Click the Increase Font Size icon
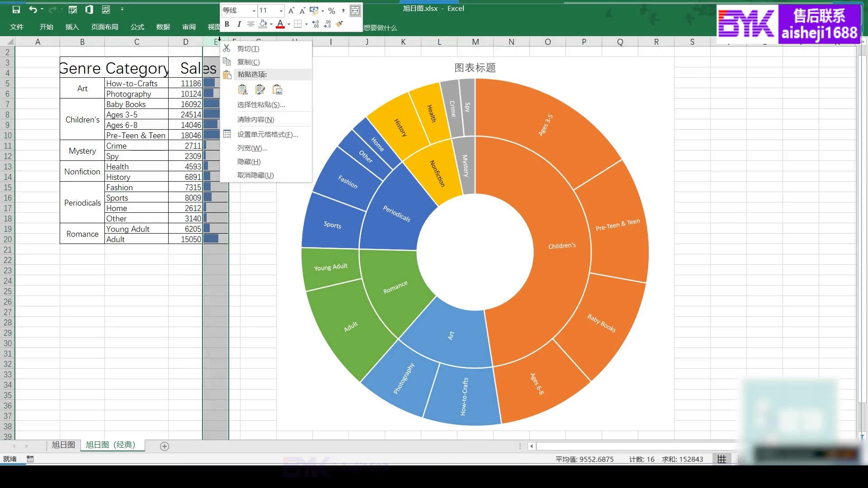Image resolution: width=868 pixels, height=488 pixels. (x=292, y=10)
